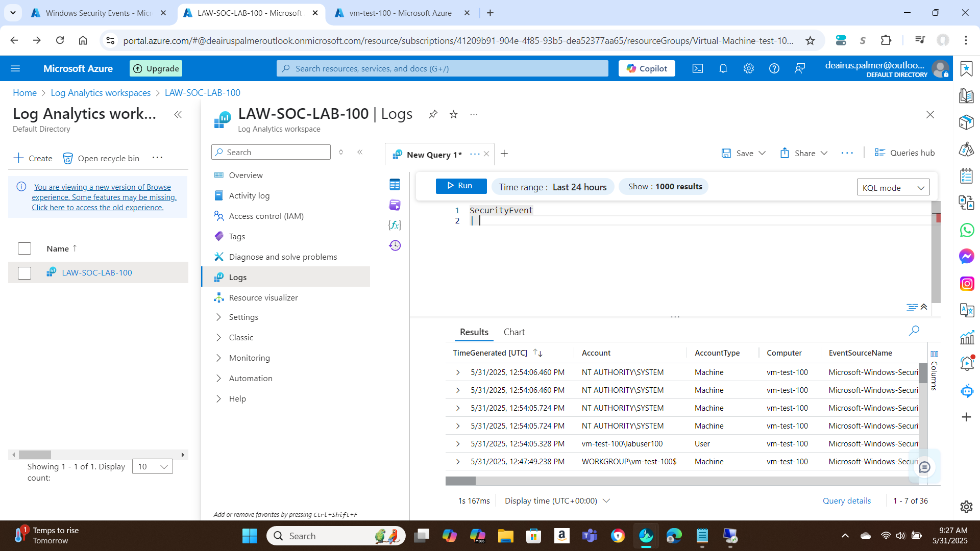980x551 pixels.
Task: Toggle the select-all Name header checkbox
Action: pyautogui.click(x=24, y=248)
